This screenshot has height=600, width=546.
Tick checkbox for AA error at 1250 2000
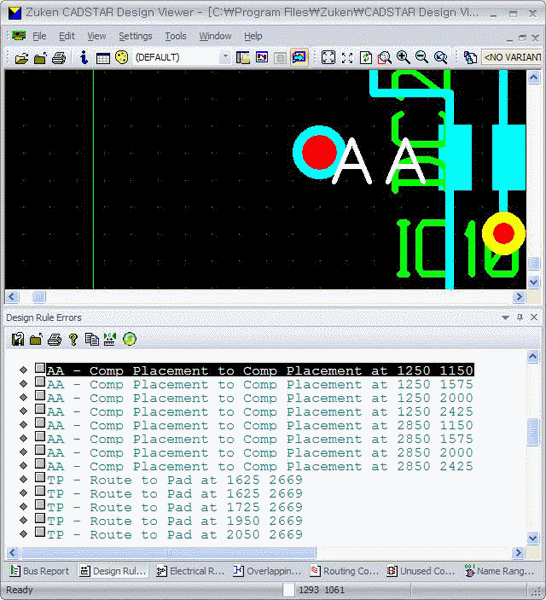(x=40, y=396)
